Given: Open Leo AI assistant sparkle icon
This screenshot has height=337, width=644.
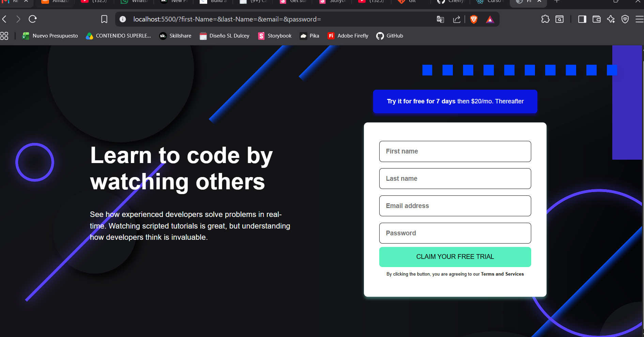Looking at the screenshot, I should 611,19.
